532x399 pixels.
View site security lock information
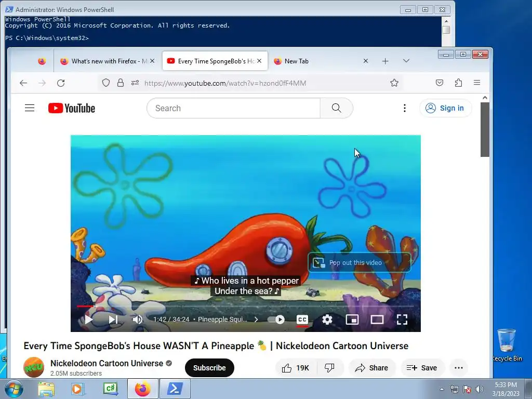pyautogui.click(x=121, y=83)
